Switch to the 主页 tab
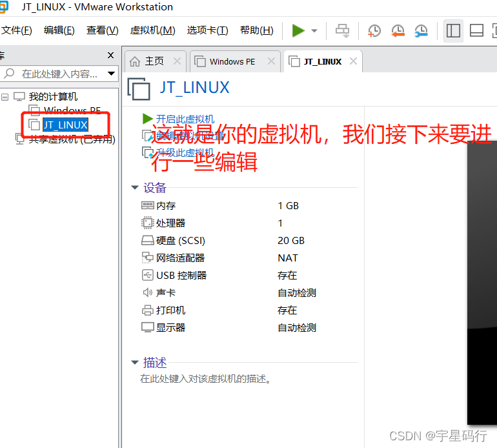The height and width of the screenshot is (448, 497). click(x=154, y=61)
